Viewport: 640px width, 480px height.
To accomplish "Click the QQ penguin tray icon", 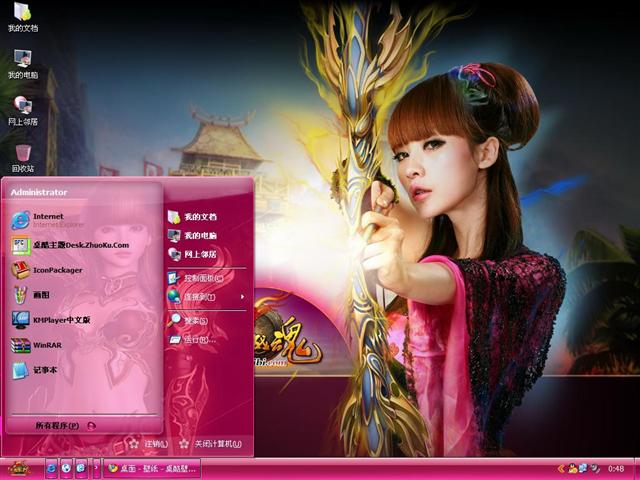I will pyautogui.click(x=572, y=469).
